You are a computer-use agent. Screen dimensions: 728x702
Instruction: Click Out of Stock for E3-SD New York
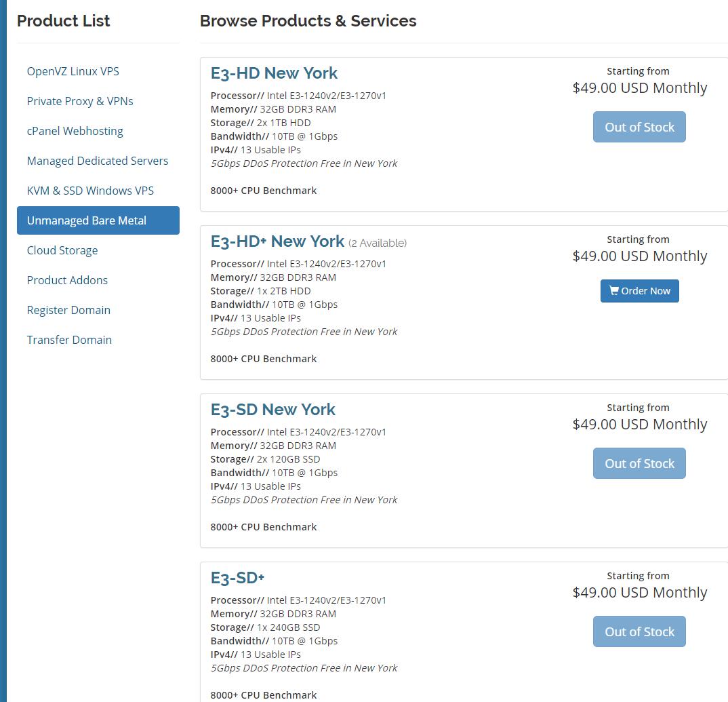[639, 463]
